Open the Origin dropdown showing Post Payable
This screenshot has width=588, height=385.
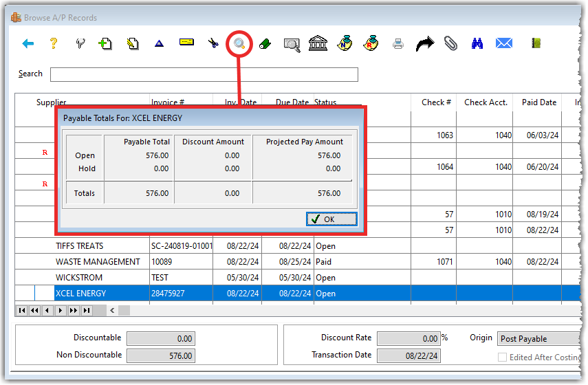tap(538, 339)
